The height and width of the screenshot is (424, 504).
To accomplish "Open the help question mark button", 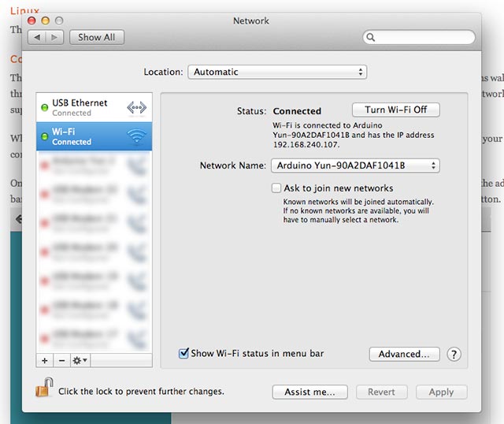I will [x=454, y=355].
